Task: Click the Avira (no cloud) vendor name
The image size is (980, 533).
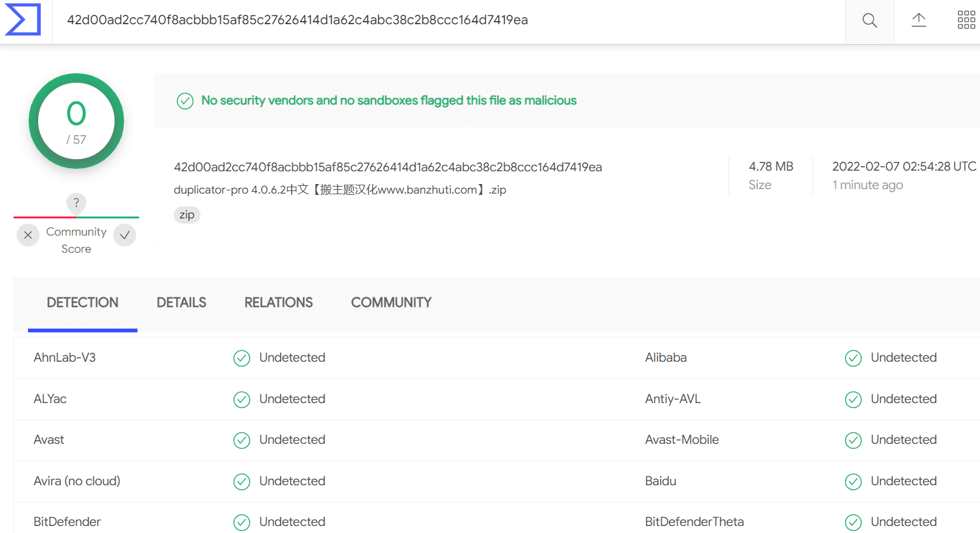Action: point(77,481)
